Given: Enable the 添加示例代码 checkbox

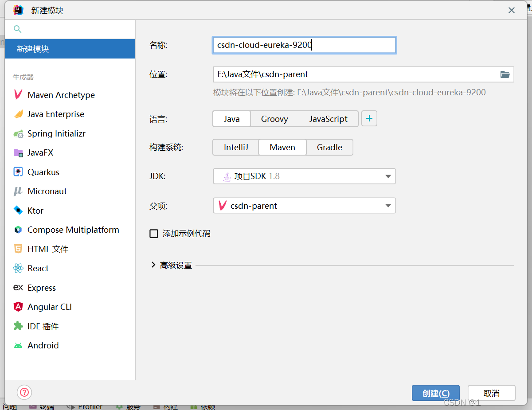Looking at the screenshot, I should (153, 234).
